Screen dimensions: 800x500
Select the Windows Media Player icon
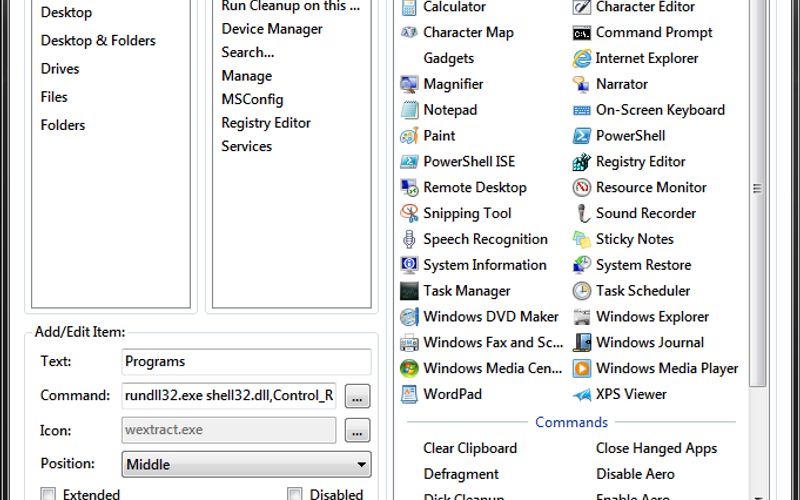pos(582,368)
